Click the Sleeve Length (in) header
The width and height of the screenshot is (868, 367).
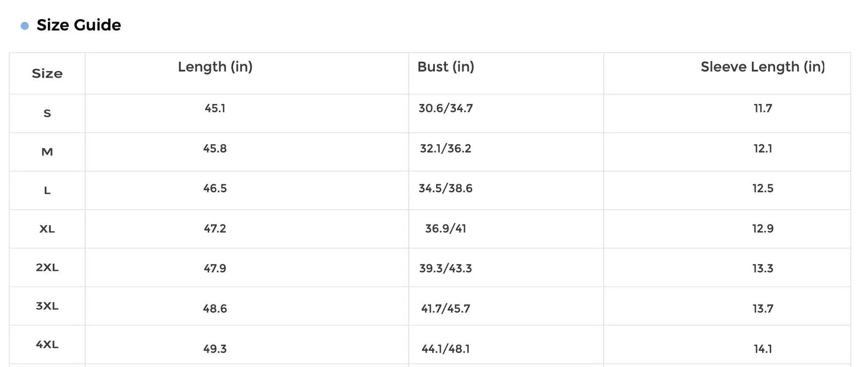pyautogui.click(x=763, y=67)
